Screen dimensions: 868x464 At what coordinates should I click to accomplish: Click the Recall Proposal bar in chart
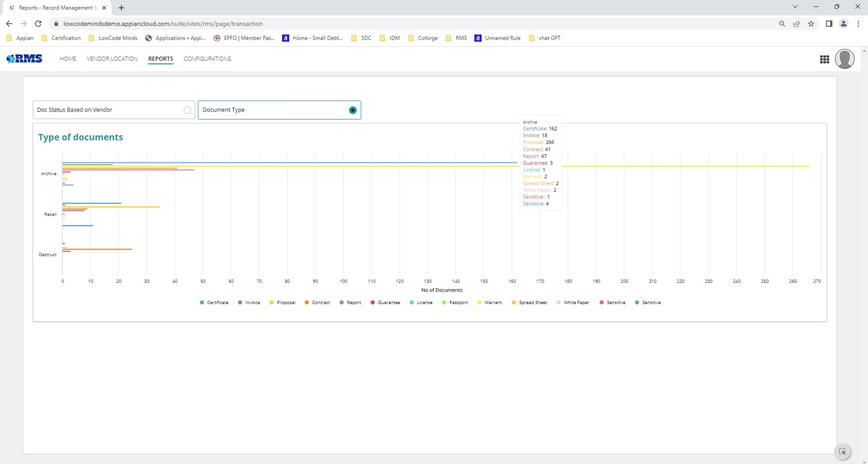pyautogui.click(x=111, y=207)
